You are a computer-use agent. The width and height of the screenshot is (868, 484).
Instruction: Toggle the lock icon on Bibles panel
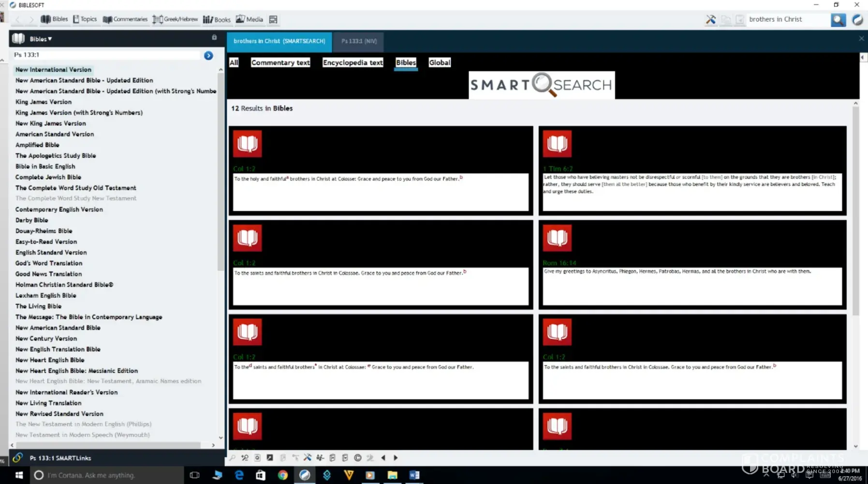pos(214,37)
